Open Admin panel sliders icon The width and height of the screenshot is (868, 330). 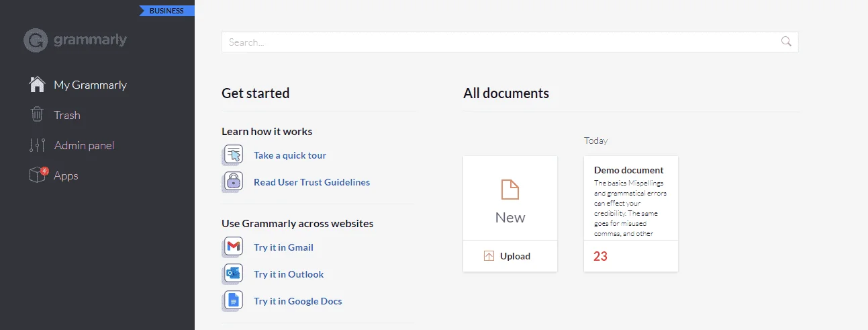click(x=38, y=145)
